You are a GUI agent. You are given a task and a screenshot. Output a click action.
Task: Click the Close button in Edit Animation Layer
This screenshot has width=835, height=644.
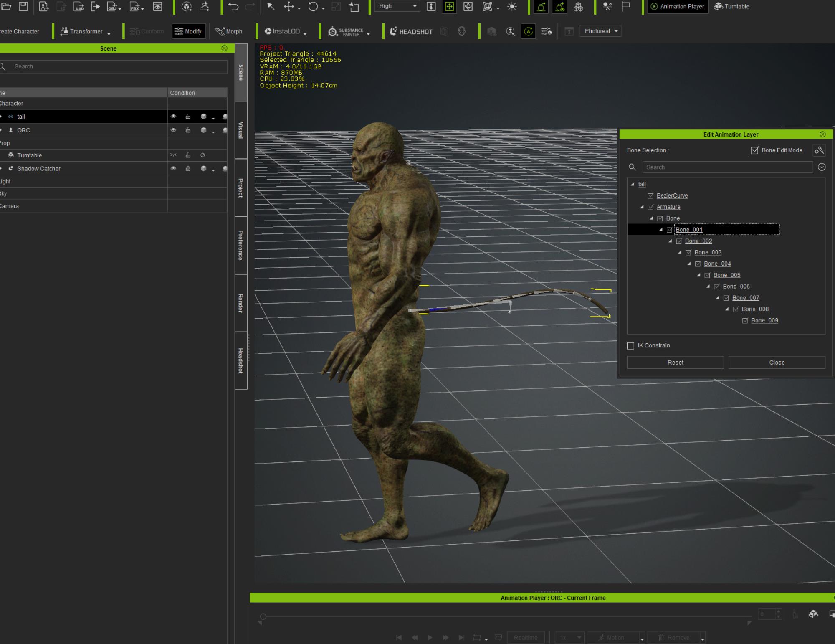click(x=777, y=363)
